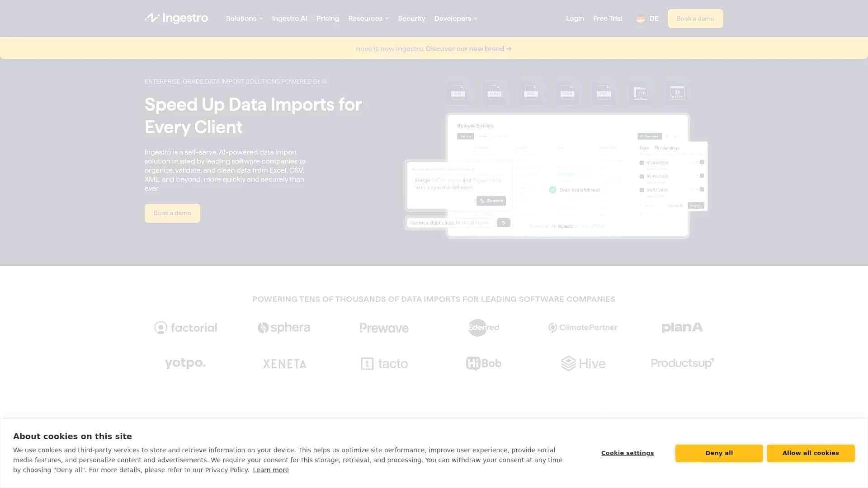Click sparkle button next to Remove duplicates
The height and width of the screenshot is (488, 868).
(x=504, y=223)
